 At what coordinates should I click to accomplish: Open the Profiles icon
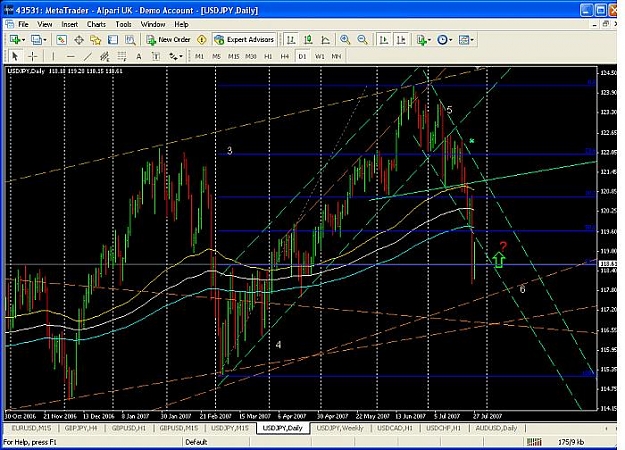point(36,40)
